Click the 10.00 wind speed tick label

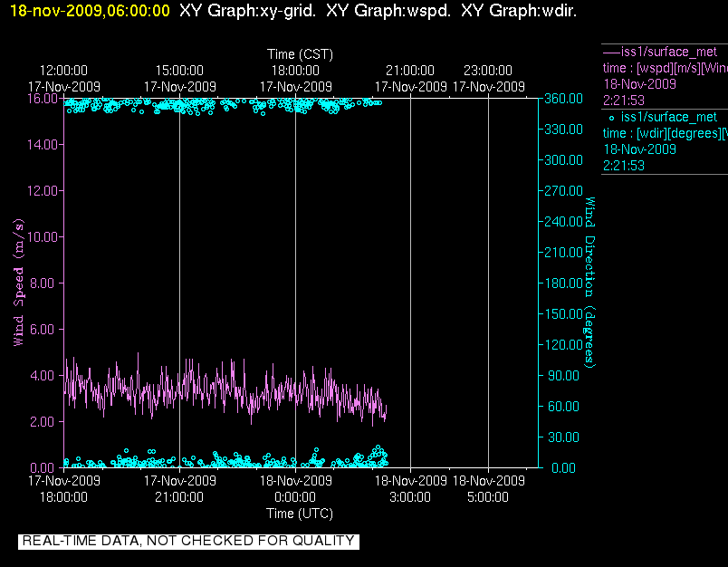click(x=43, y=236)
